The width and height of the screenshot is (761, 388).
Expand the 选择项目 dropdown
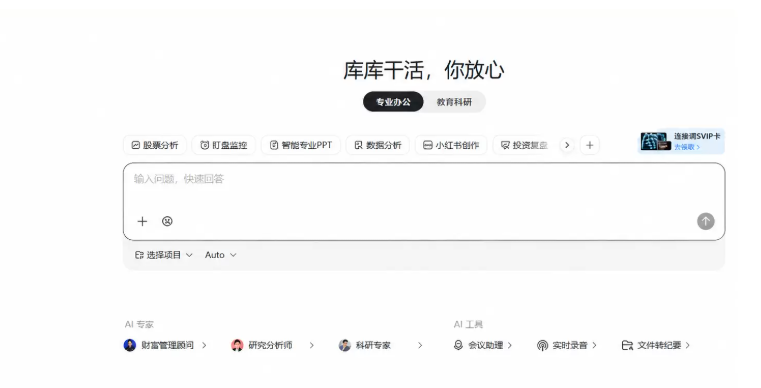coord(164,255)
